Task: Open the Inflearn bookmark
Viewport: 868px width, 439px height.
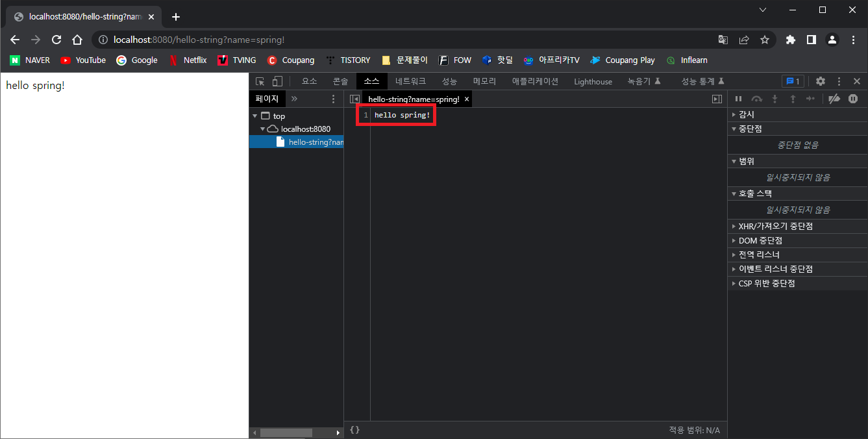Action: click(x=687, y=60)
